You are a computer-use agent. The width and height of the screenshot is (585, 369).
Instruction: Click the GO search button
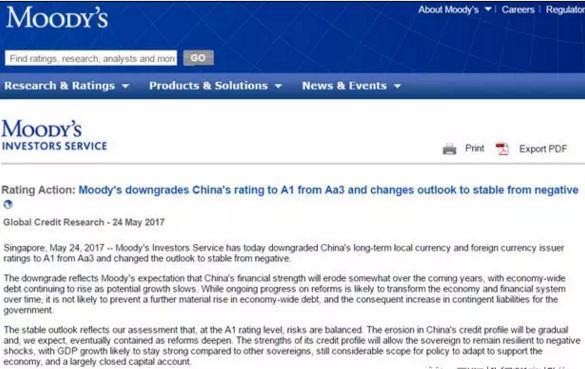[198, 58]
